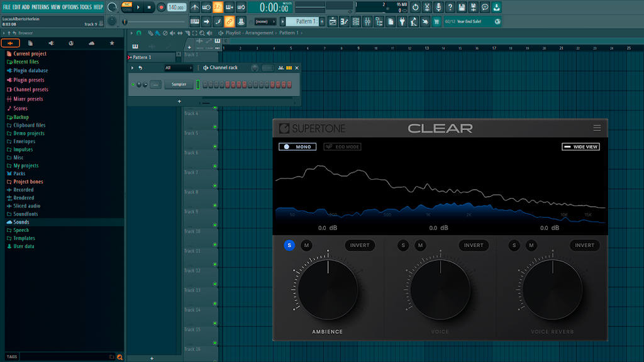This screenshot has height=362, width=644.
Task: Switch to the browser starred favorites tab
Action: coord(112,43)
